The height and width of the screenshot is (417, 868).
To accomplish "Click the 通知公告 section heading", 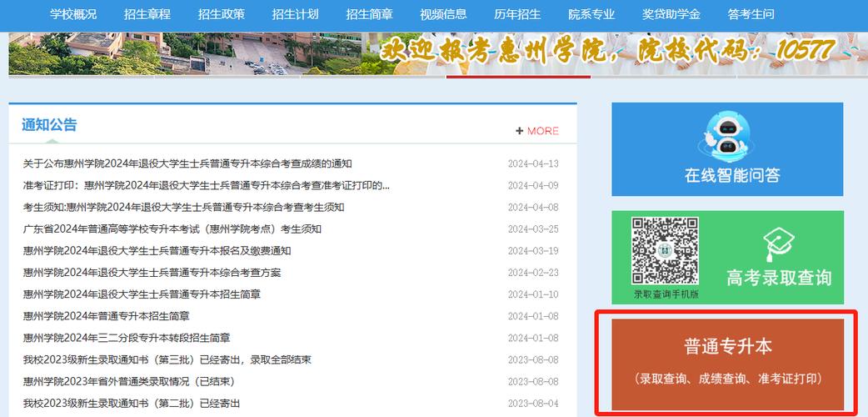I will point(49,125).
